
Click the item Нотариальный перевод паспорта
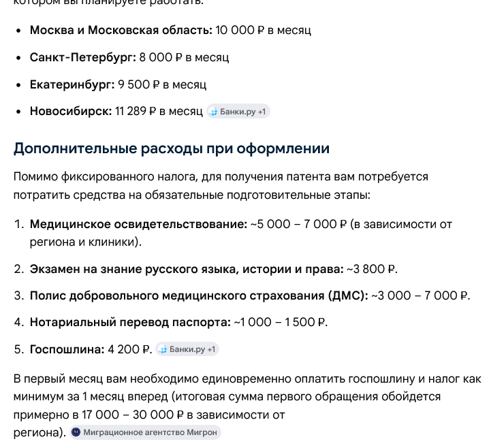130,322
